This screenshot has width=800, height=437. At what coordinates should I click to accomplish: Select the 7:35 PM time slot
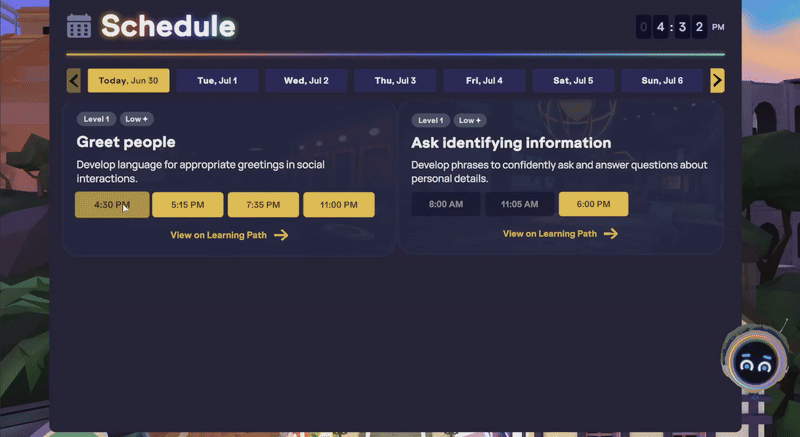(x=263, y=205)
